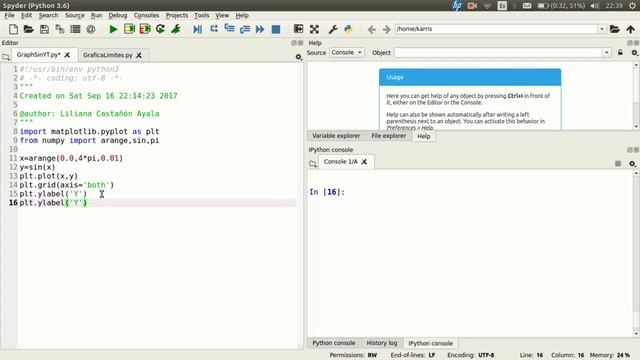Expand the Object field dropdown arrow
Image resolution: width=640 pixels, height=360 pixels.
point(607,53)
